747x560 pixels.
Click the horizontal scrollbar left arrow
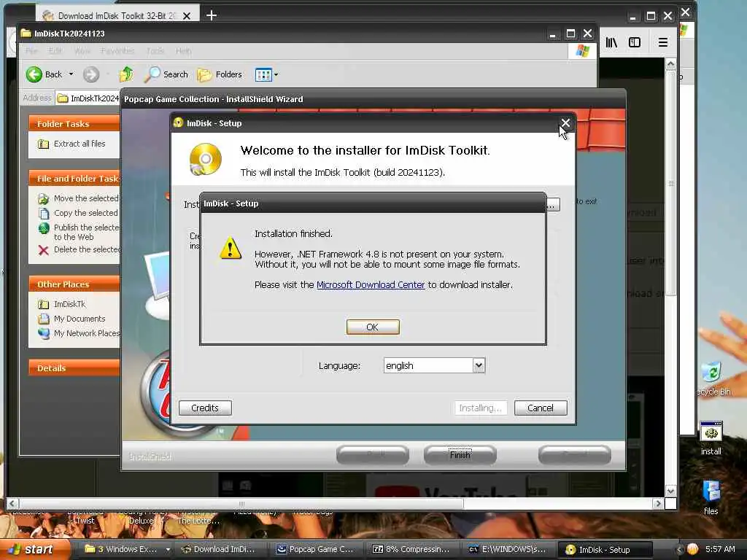tap(12, 503)
